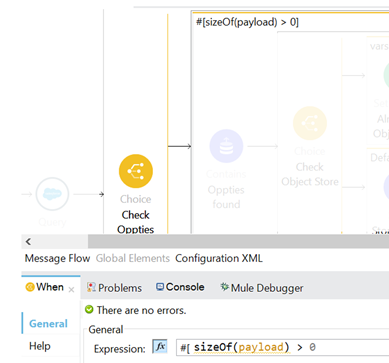Viewport: 389px width, 363px height.
Task: Select the Check Oppties Choice router icon
Action: pyautogui.click(x=136, y=171)
